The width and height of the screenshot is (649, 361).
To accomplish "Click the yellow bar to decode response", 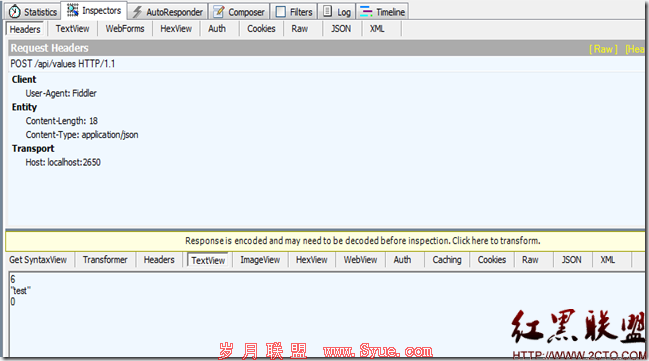I will click(x=324, y=241).
